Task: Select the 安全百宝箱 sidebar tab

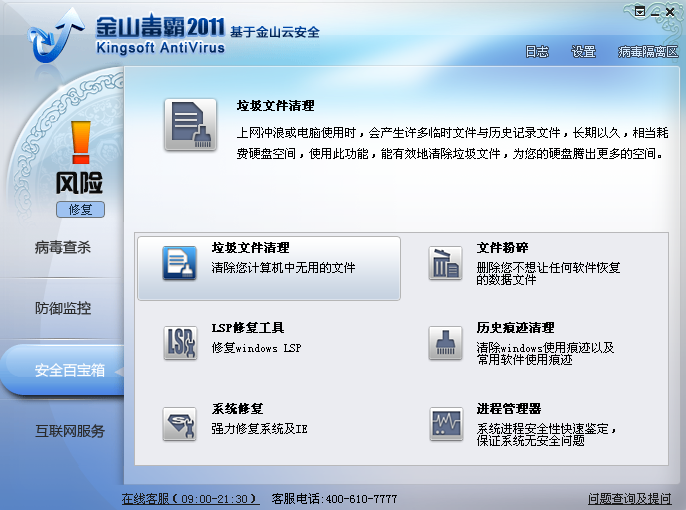Action: [63, 370]
